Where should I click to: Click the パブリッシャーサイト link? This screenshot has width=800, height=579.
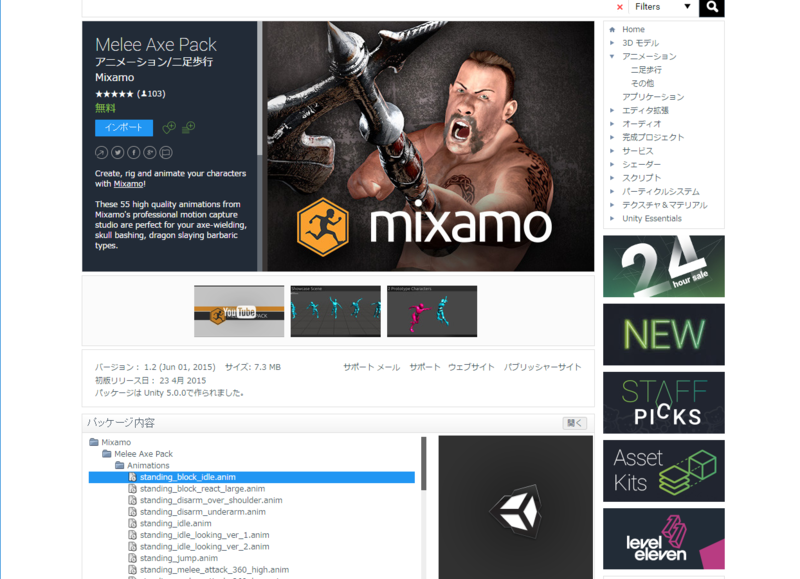pyautogui.click(x=542, y=367)
